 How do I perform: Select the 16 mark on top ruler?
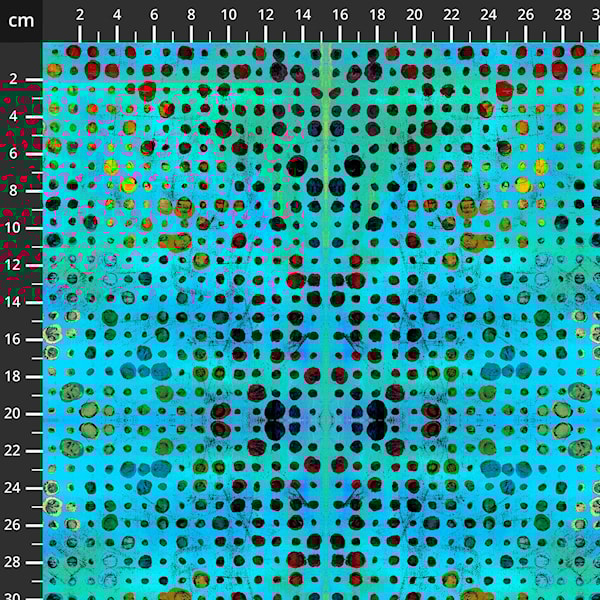[340, 15]
